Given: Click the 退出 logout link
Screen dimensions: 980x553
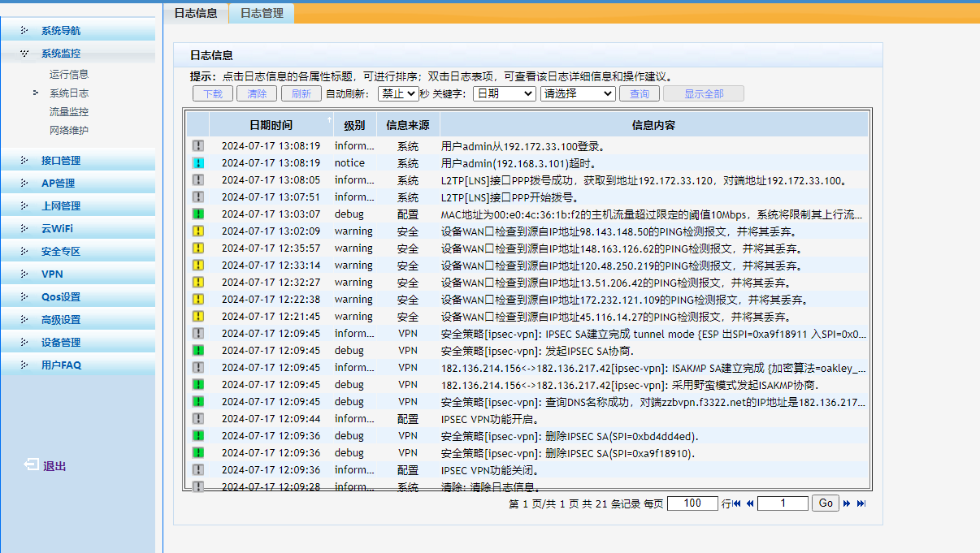Looking at the screenshot, I should tap(54, 466).
